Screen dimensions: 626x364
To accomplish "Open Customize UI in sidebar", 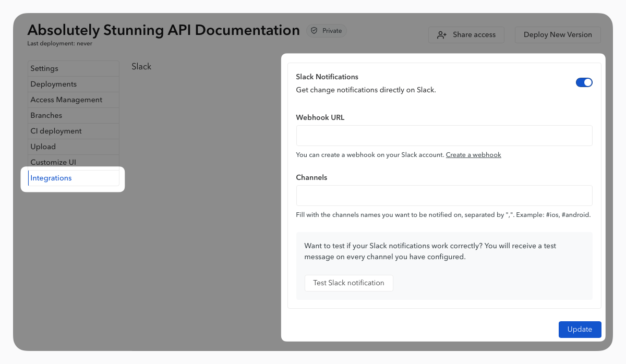I will coord(53,162).
